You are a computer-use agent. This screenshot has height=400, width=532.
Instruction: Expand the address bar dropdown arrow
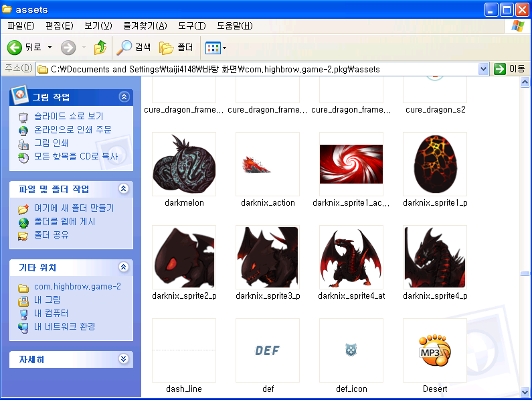(484, 69)
